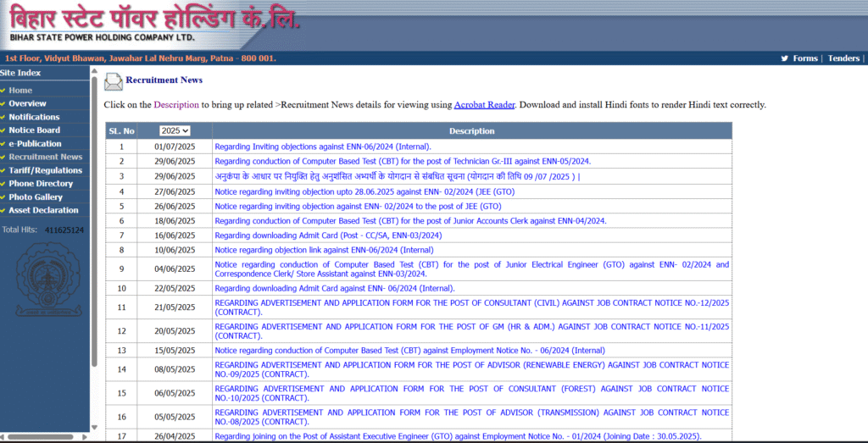Click the Forms link in header

[x=805, y=58]
